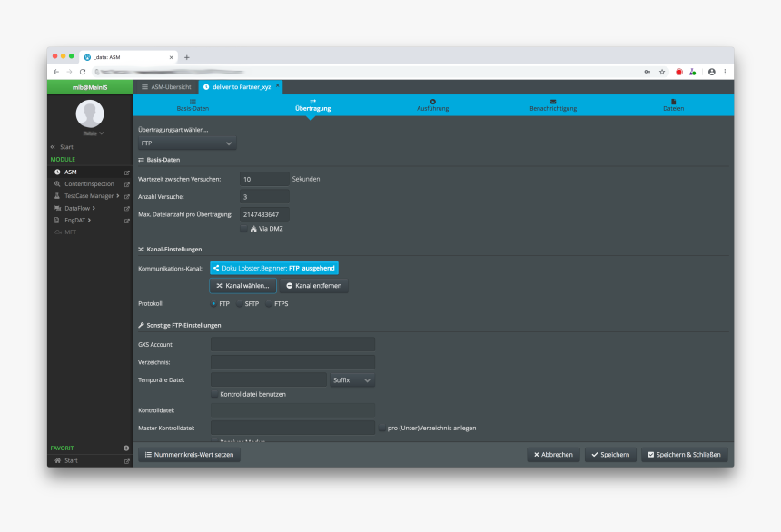The width and height of the screenshot is (781, 532).
Task: Toggle pro (Unter)Verzeichnis anlegen checkbox
Action: click(382, 428)
